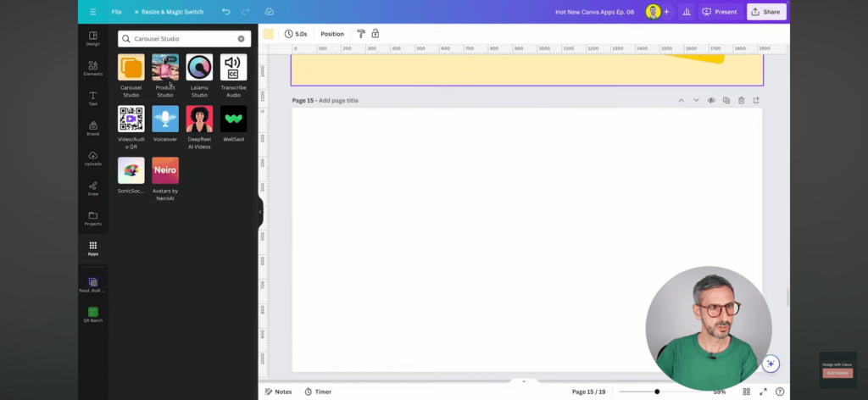Duplicate Page 15
The image size is (868, 400).
[x=726, y=100]
